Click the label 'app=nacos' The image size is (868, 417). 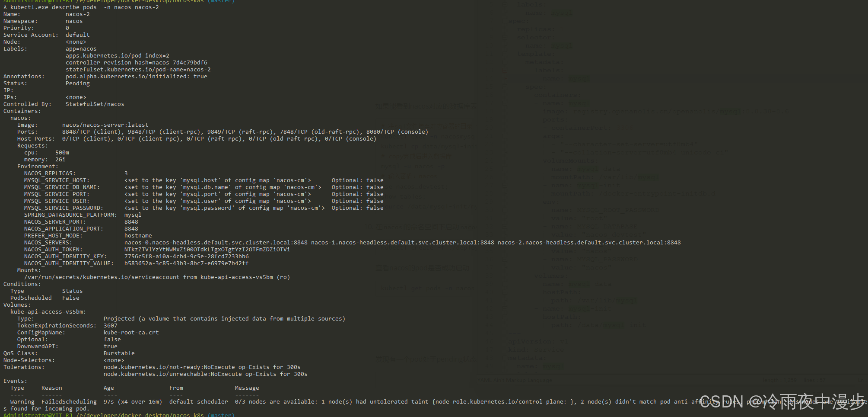tap(81, 49)
